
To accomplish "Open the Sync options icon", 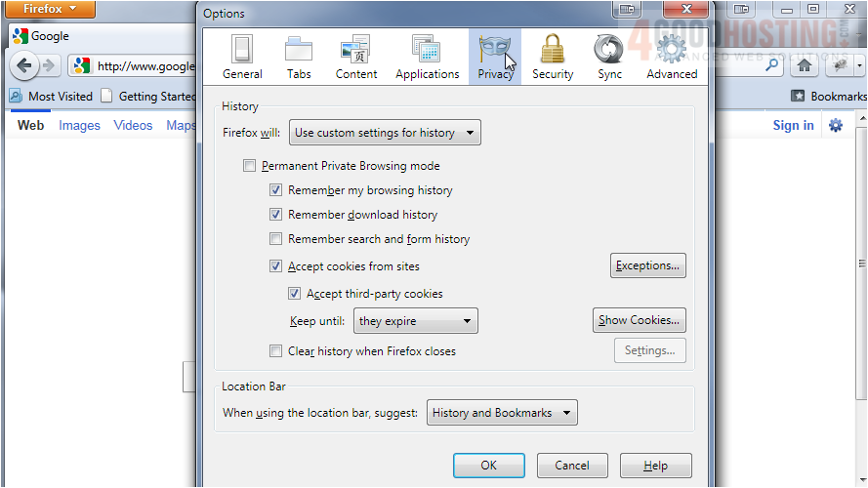I will pyautogui.click(x=609, y=57).
